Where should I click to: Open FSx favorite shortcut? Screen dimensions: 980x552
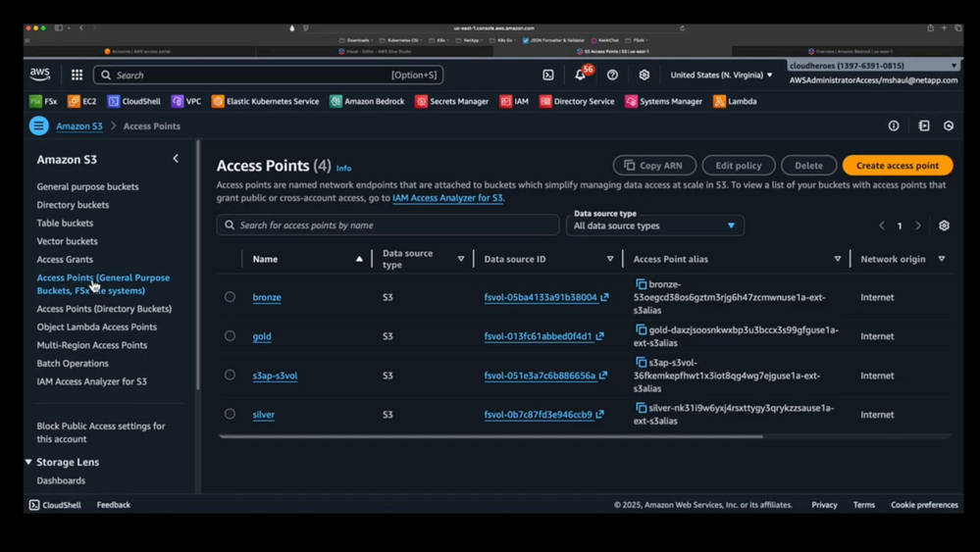point(43,101)
